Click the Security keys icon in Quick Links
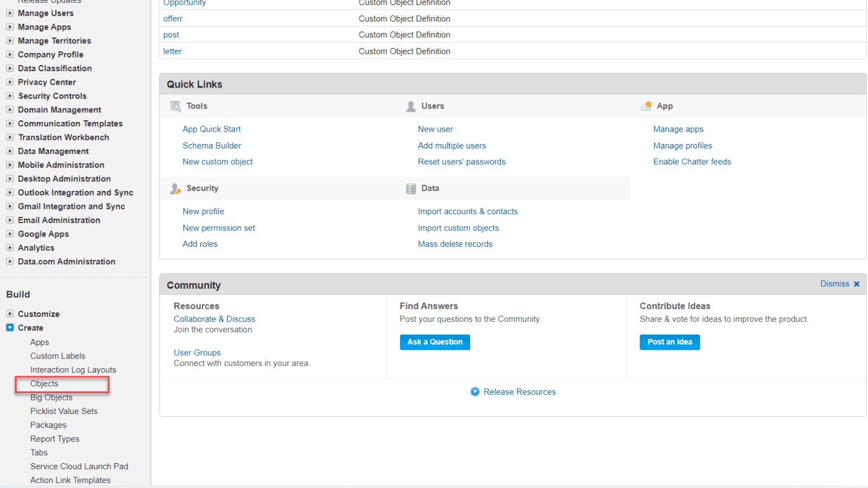The width and height of the screenshot is (868, 488). tap(175, 188)
